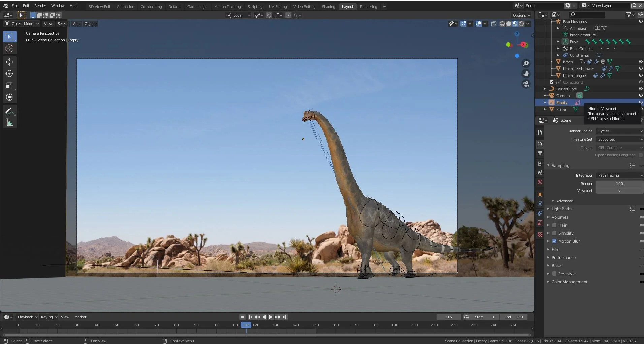
Task: Enable the Motion Blur checkbox
Action: [554, 241]
